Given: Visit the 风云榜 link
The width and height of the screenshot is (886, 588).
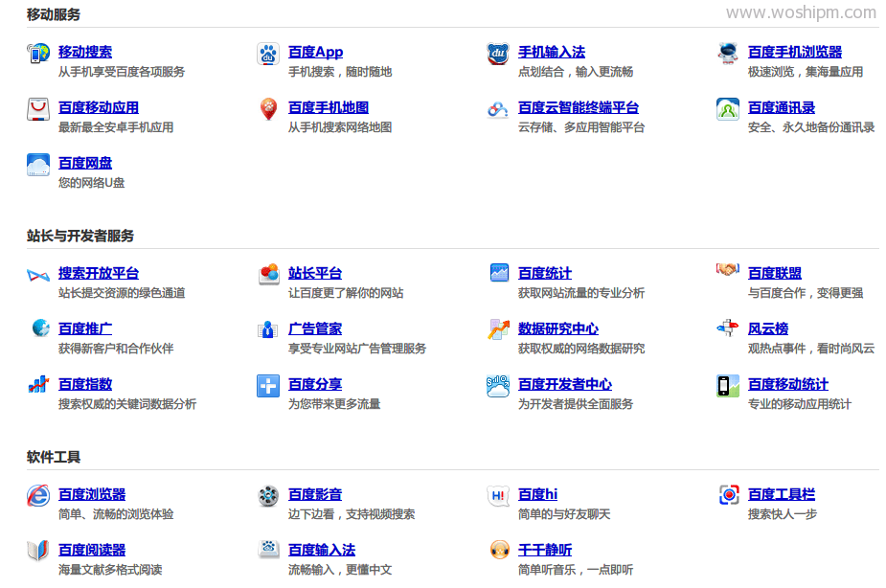Looking at the screenshot, I should point(768,328).
